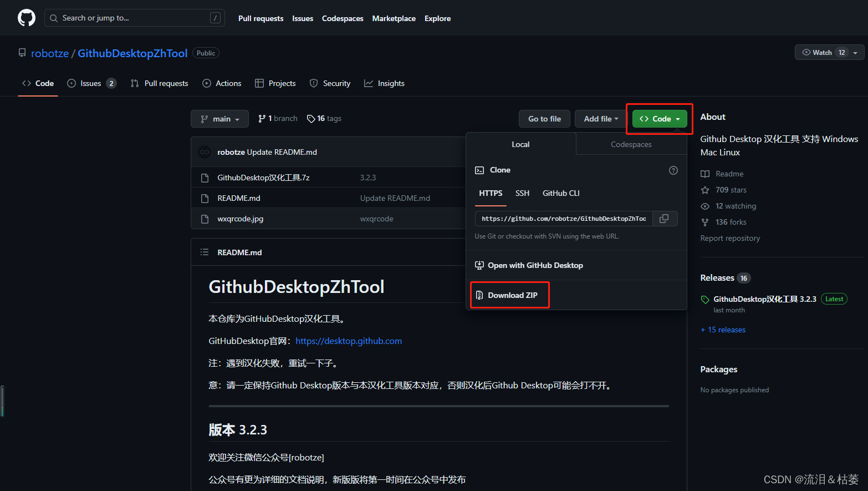Open the Pull requests header menu
This screenshot has height=491, width=868.
[x=261, y=18]
